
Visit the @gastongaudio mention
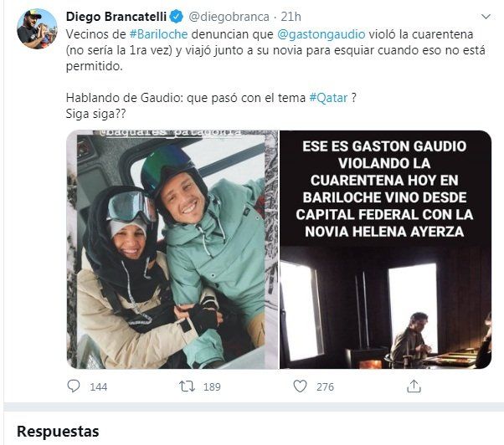click(321, 34)
